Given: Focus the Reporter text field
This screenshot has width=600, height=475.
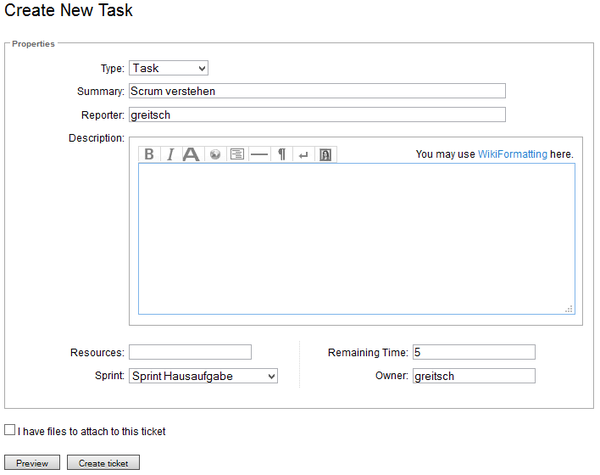Looking at the screenshot, I should click(x=317, y=114).
